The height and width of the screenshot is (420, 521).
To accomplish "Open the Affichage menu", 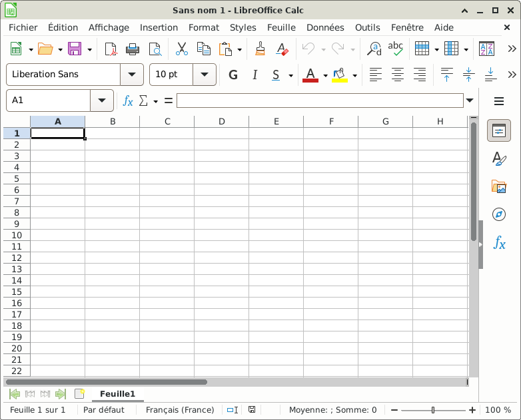I will pos(109,27).
